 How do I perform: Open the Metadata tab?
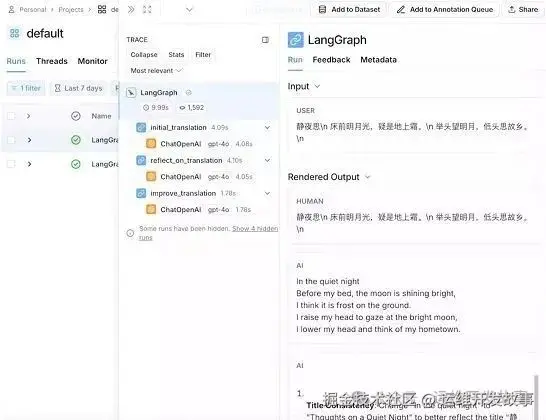click(x=379, y=60)
